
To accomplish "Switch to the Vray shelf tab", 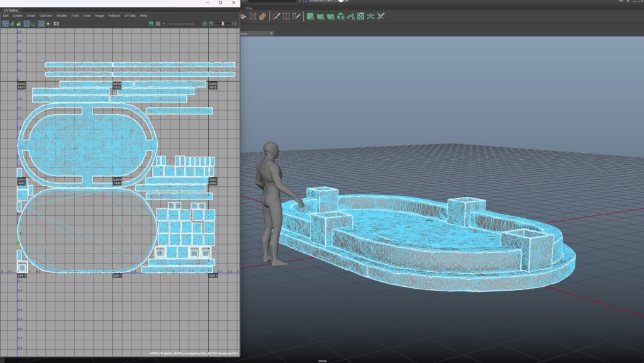I will tap(248, 7).
